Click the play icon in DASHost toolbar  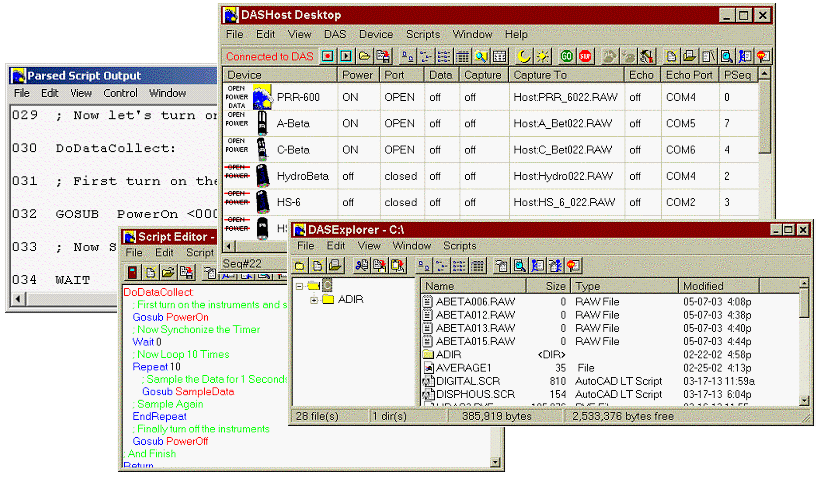(x=345, y=56)
